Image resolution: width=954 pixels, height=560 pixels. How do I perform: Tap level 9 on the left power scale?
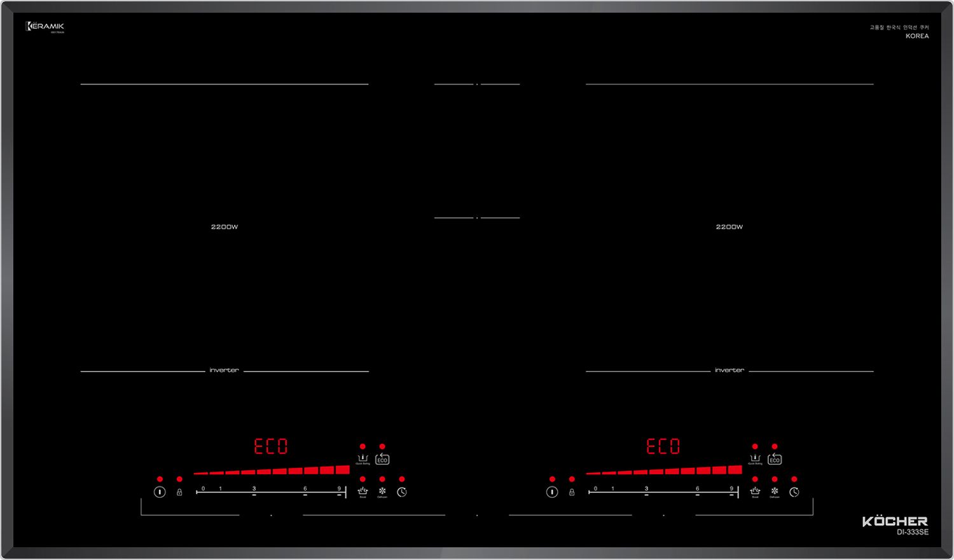pyautogui.click(x=339, y=489)
